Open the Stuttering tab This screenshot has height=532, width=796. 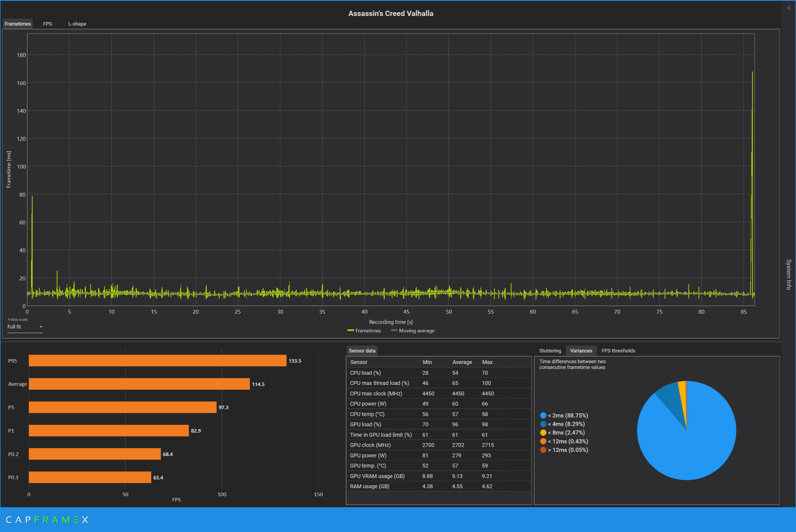coord(550,351)
